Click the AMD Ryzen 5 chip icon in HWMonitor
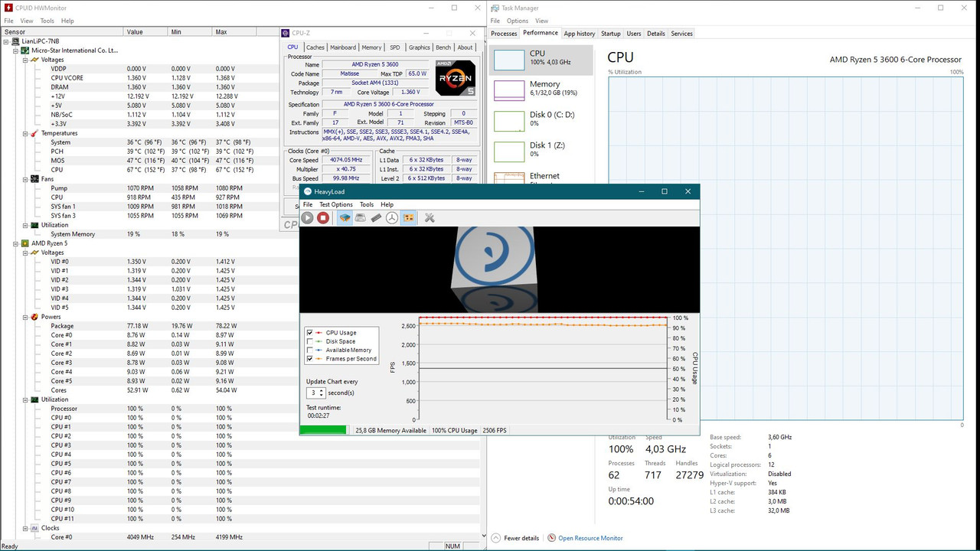This screenshot has height=551, width=980. [25, 243]
